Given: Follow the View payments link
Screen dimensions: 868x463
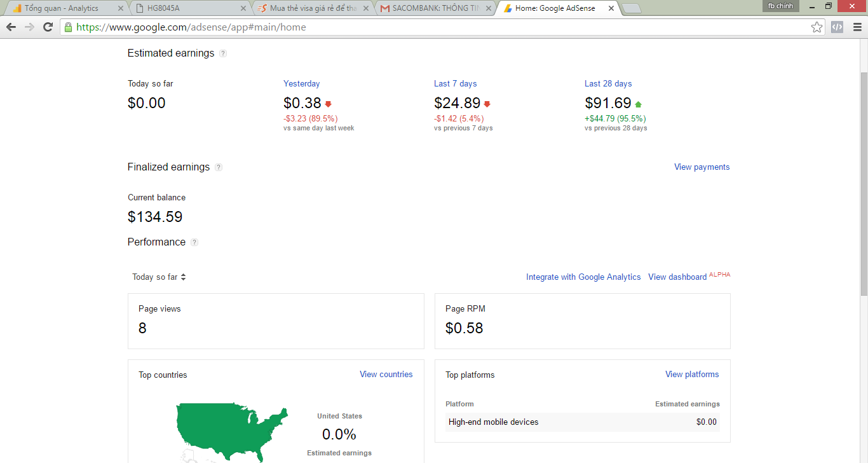Looking at the screenshot, I should click(702, 167).
